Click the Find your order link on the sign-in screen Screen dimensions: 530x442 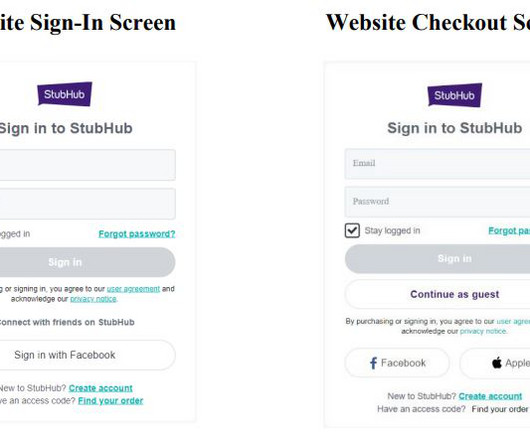point(111,401)
